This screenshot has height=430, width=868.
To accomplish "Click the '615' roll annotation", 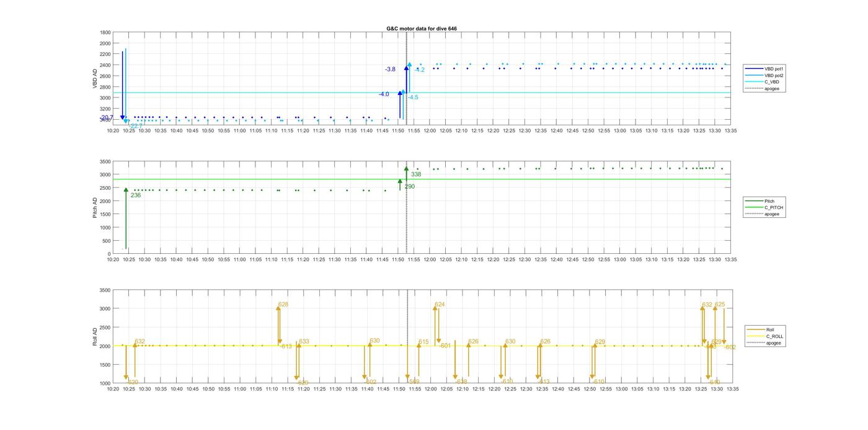I will 423,343.
